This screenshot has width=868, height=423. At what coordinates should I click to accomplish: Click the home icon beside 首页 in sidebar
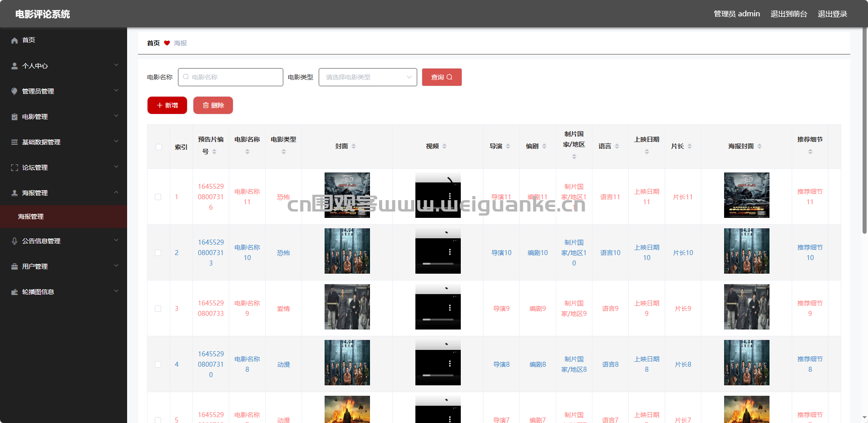click(15, 40)
